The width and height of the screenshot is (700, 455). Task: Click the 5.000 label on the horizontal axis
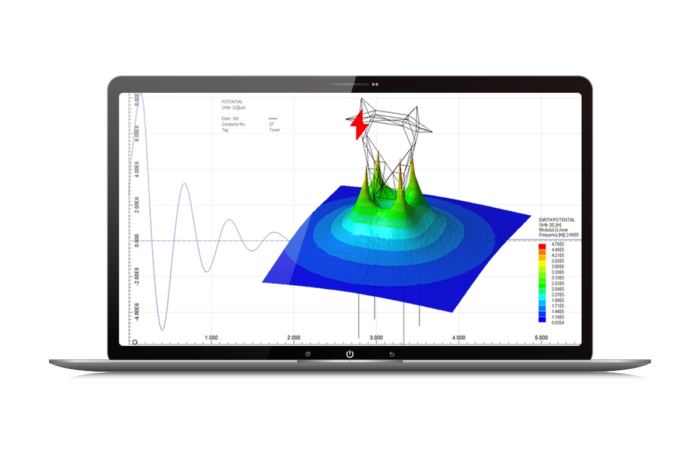point(540,339)
